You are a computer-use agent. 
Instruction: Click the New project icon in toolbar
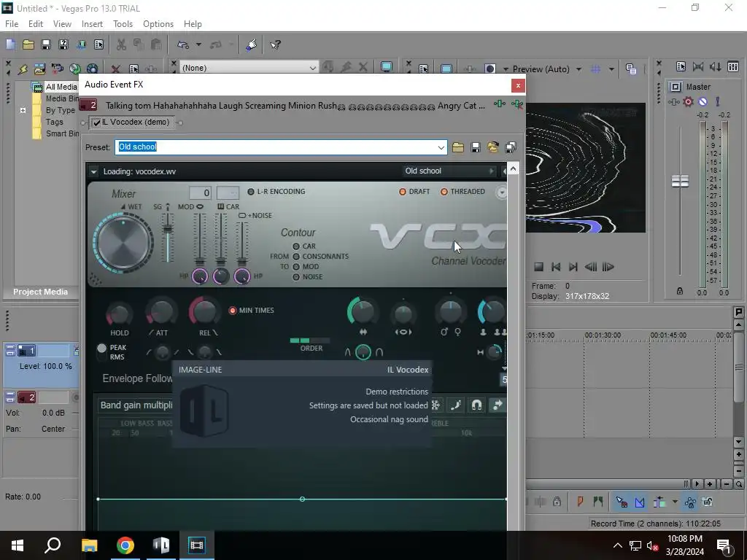10,44
